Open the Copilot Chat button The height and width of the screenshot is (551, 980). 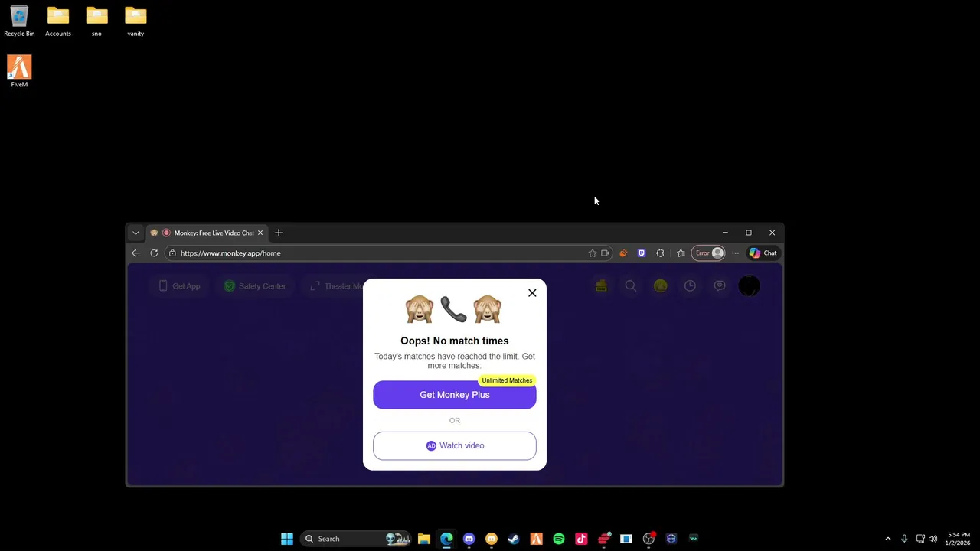(x=763, y=253)
